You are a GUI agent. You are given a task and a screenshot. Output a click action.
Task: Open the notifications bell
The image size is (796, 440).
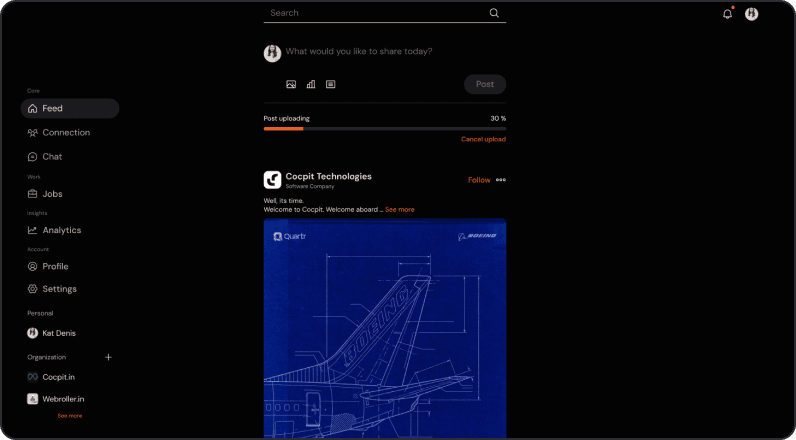[727, 14]
